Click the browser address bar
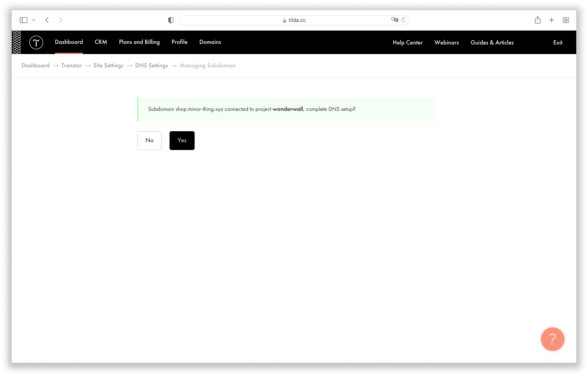Image resolution: width=588 pixels, height=376 pixels. coord(294,20)
